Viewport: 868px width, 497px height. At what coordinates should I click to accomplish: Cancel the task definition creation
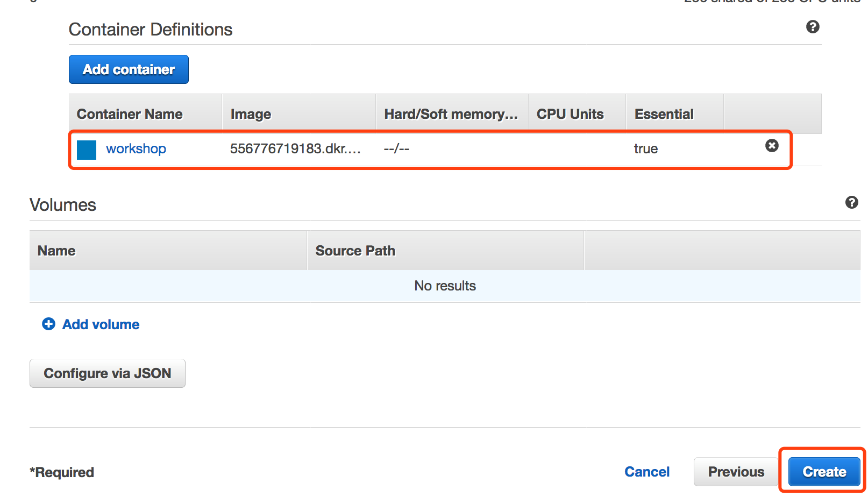click(647, 472)
